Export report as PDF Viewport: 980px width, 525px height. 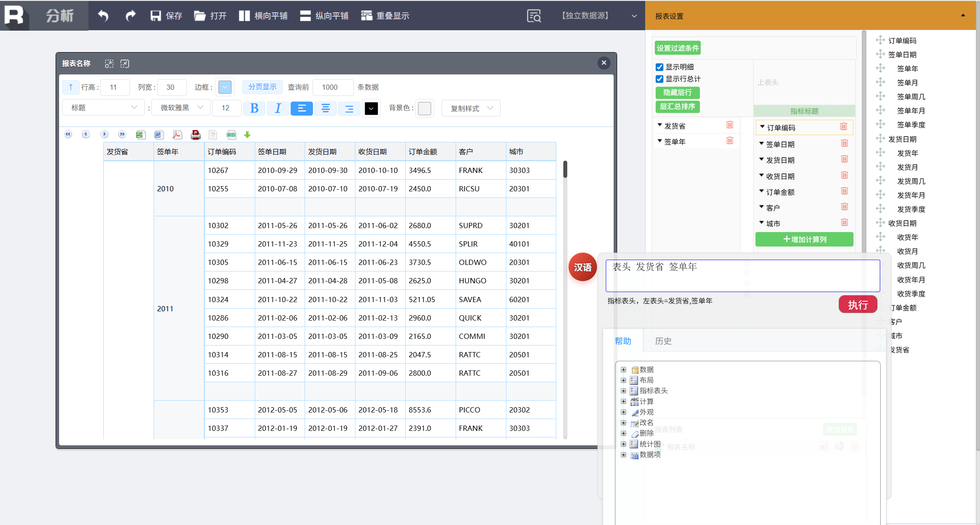point(177,135)
